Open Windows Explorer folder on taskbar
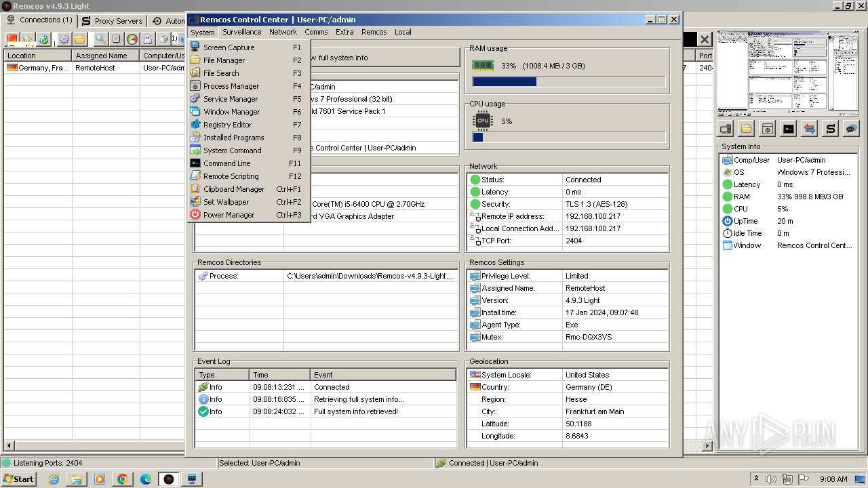Image resolution: width=868 pixels, height=488 pixels. [77, 479]
